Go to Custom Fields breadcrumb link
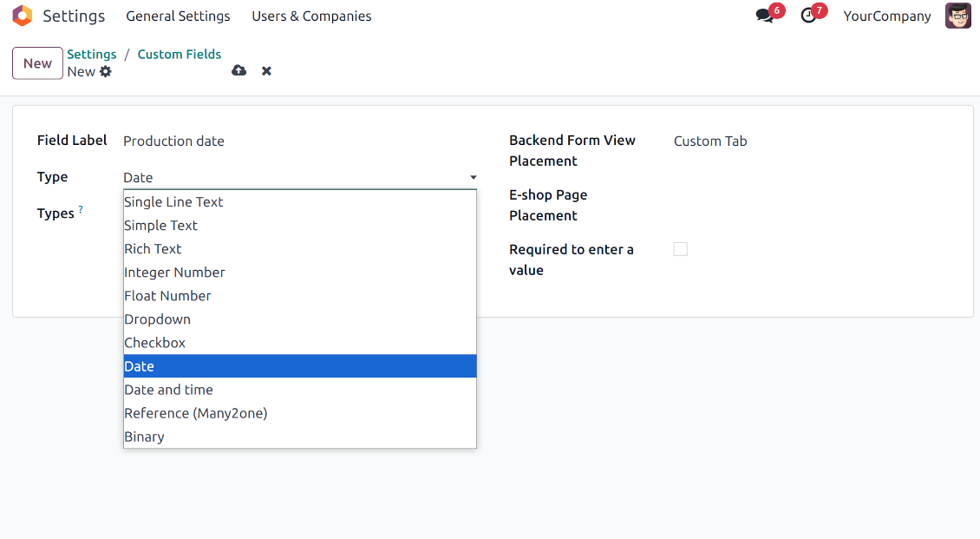The height and width of the screenshot is (539, 980). 179,54
